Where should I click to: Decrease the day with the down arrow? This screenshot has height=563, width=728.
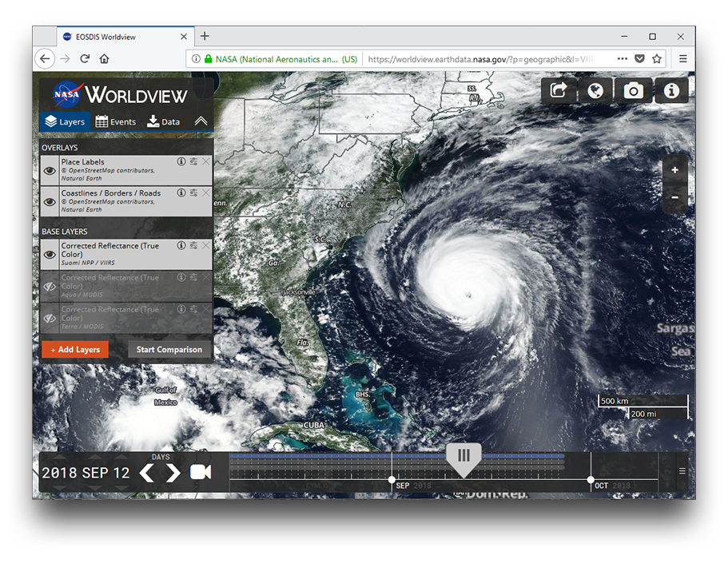121,488
